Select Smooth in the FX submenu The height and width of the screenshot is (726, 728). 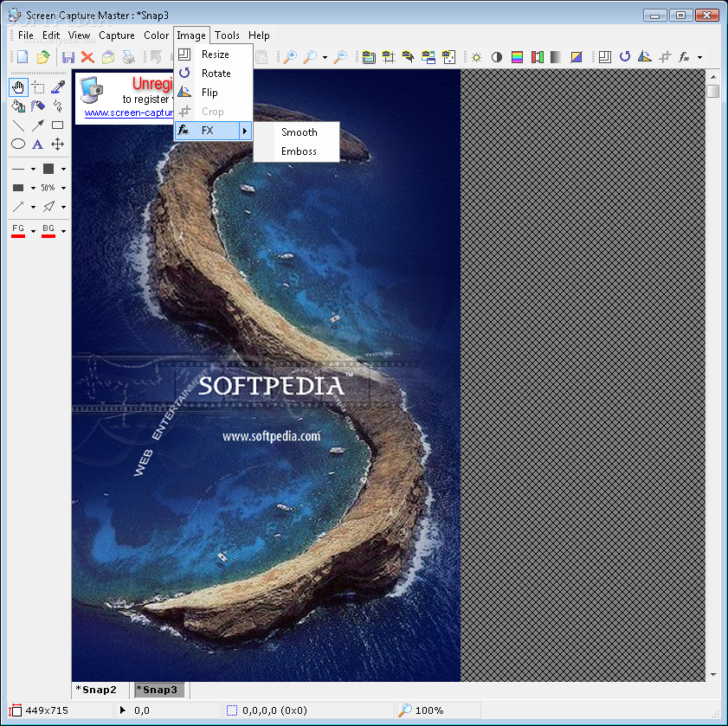297,132
